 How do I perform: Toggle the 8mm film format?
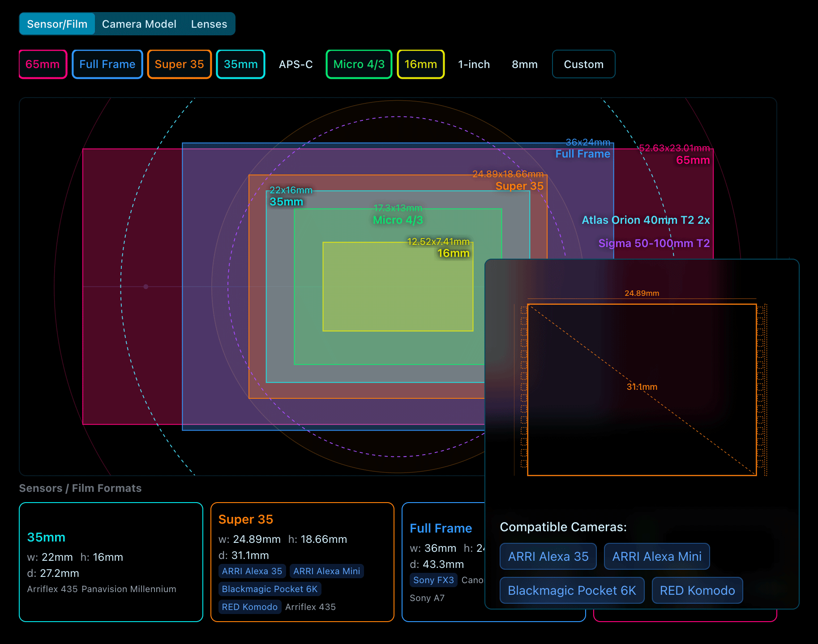point(524,64)
